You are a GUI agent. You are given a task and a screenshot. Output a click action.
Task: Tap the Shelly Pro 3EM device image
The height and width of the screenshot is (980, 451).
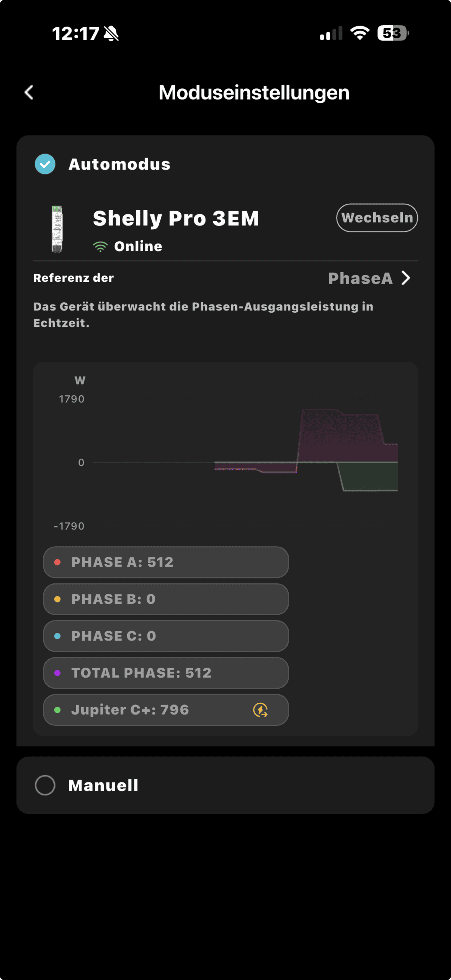57,229
